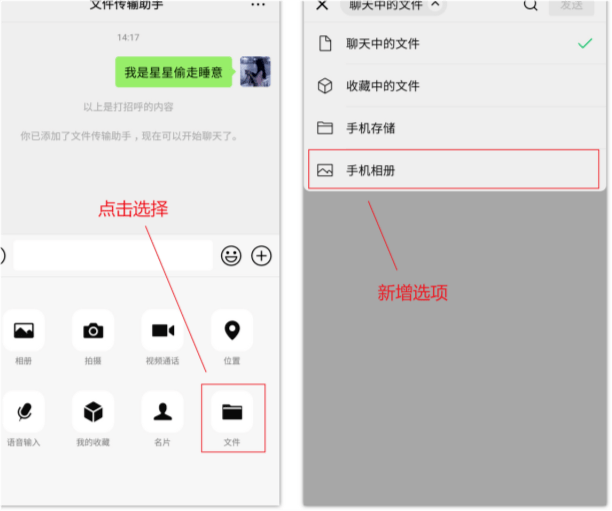Tap the message text input field
This screenshot has width=612, height=511.
(x=113, y=256)
